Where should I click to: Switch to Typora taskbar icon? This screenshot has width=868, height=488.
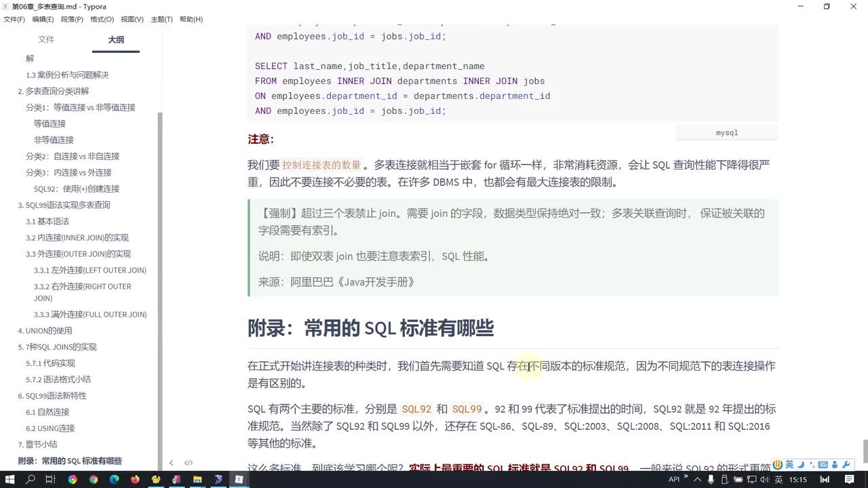point(239,479)
